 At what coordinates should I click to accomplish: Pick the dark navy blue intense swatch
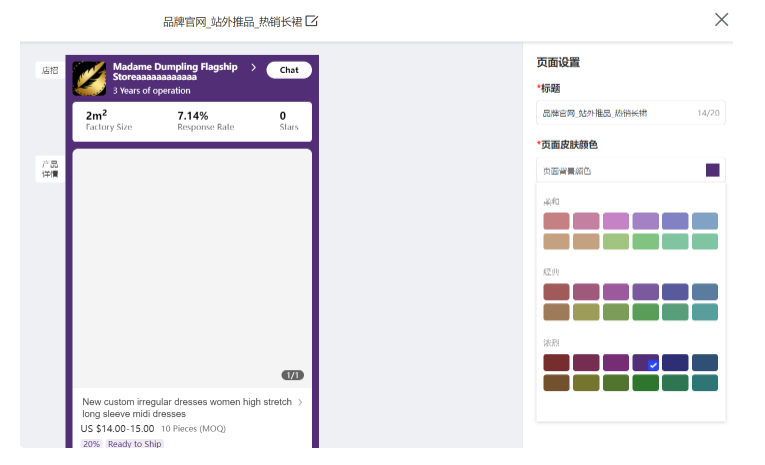(675, 363)
